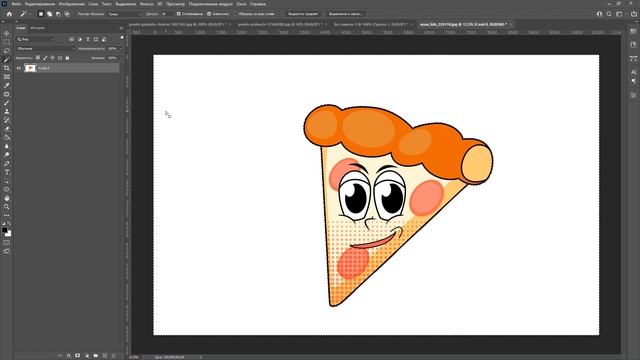The image size is (640, 360).
Task: Toggle the Anti-alias (Сглаживание) checkbox
Action: pos(178,14)
